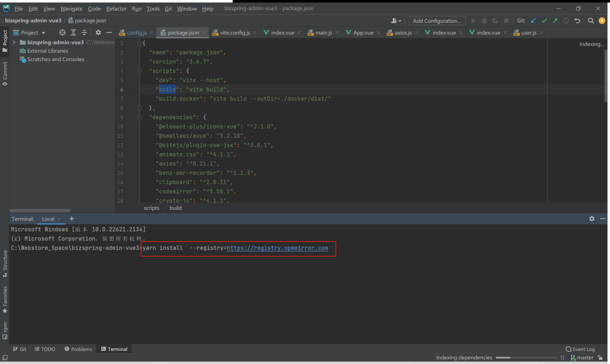Image resolution: width=610 pixels, height=364 pixels.
Task: Click quick-access tool windows icon in status bar
Action: [x=5, y=358]
